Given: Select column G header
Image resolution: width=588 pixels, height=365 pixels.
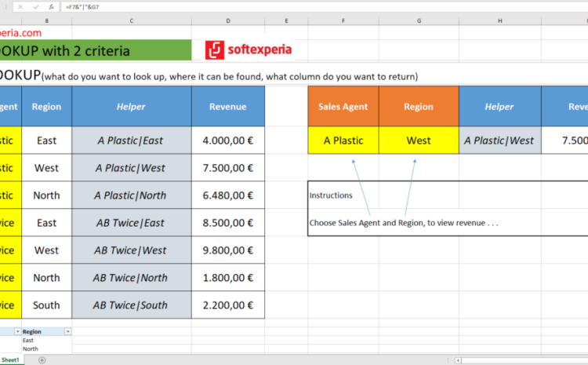Looking at the screenshot, I should (x=419, y=21).
